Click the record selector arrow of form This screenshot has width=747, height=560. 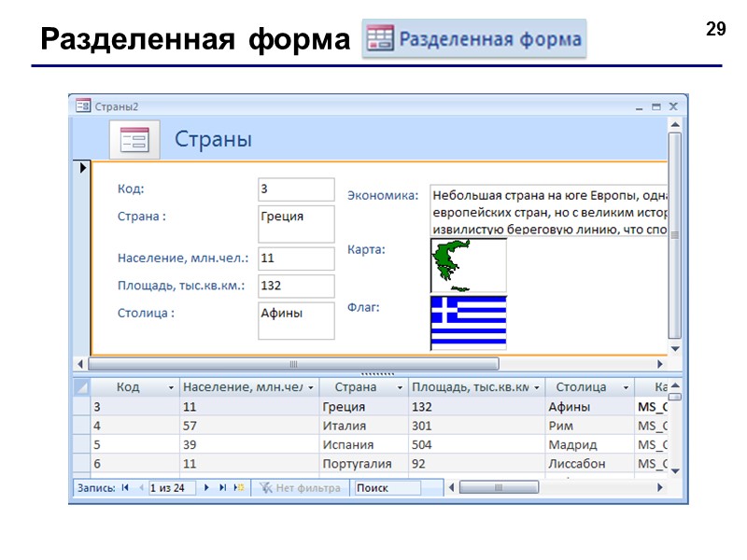point(83,168)
